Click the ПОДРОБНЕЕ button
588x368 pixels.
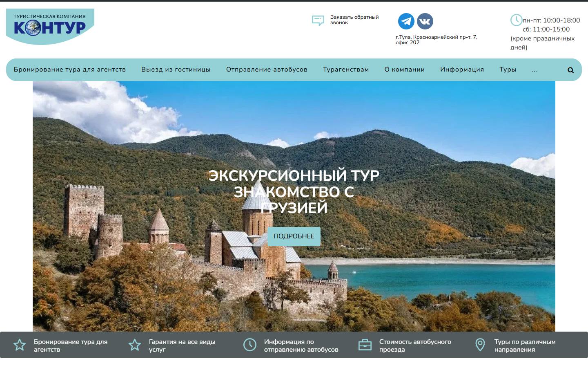pyautogui.click(x=294, y=236)
